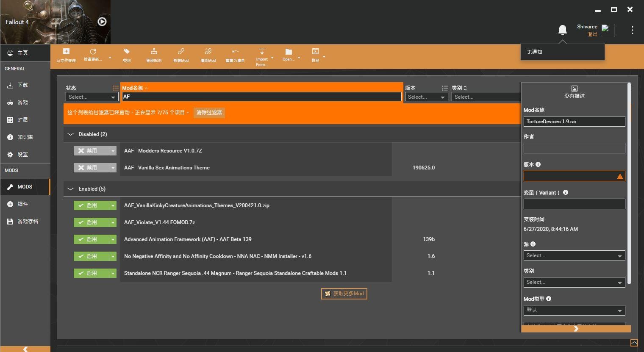Image resolution: width=644 pixels, height=352 pixels.
Task: Click the info icon next to 版本
Action: [538, 164]
